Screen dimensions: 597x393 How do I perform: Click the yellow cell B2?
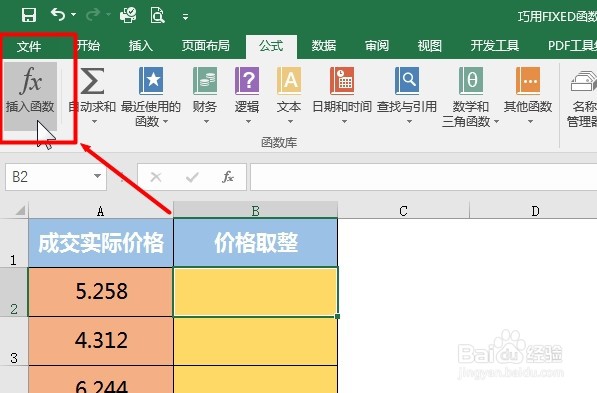(255, 292)
